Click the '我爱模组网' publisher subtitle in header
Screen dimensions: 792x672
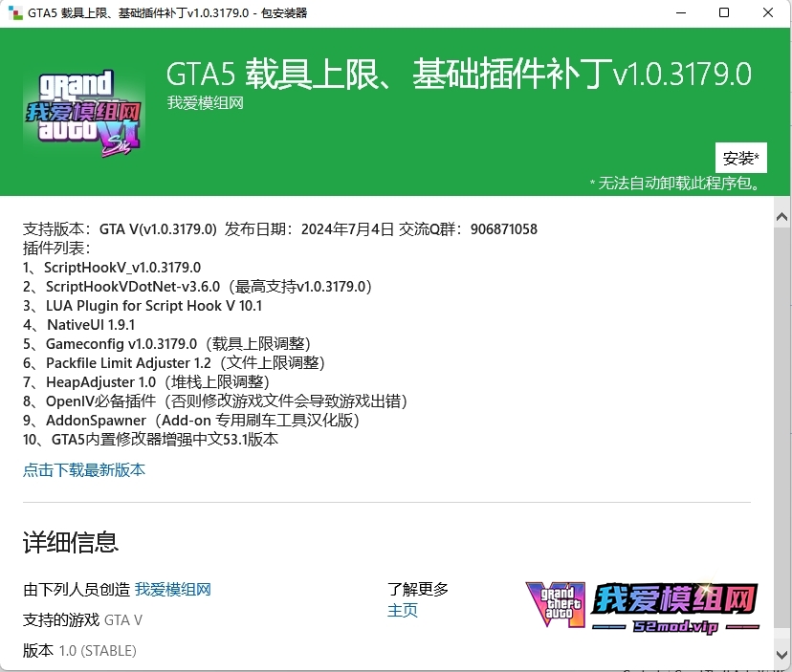tap(205, 103)
